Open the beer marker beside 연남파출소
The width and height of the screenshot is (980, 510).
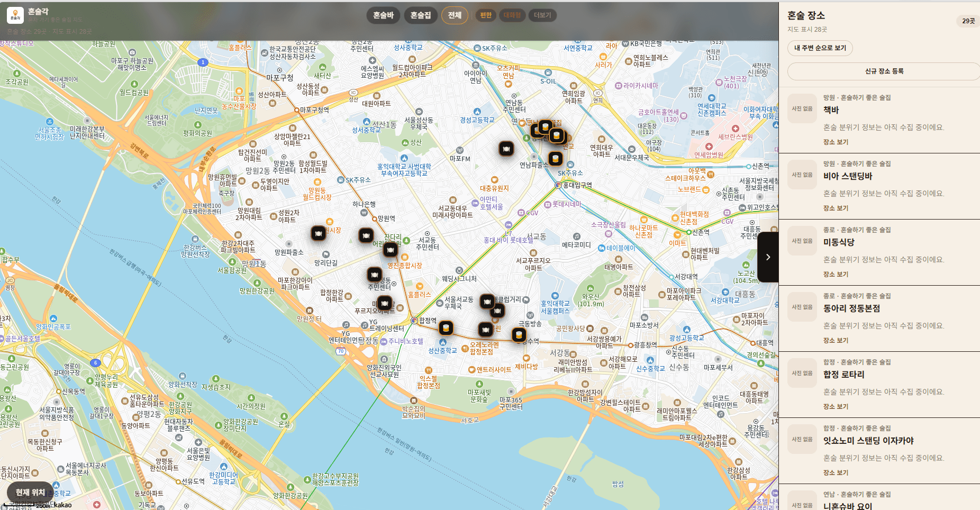(555, 158)
